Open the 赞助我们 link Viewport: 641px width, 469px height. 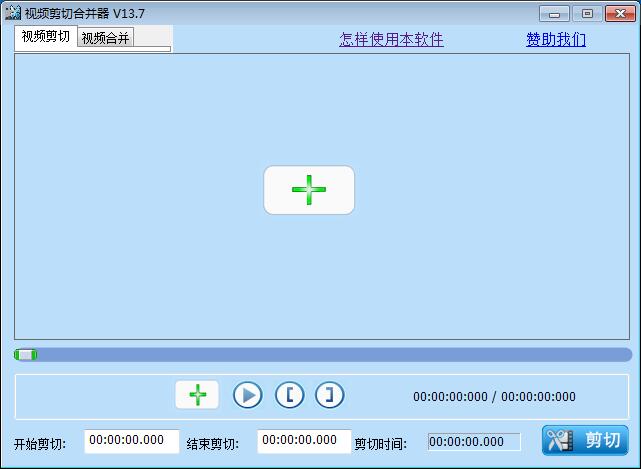[556, 40]
